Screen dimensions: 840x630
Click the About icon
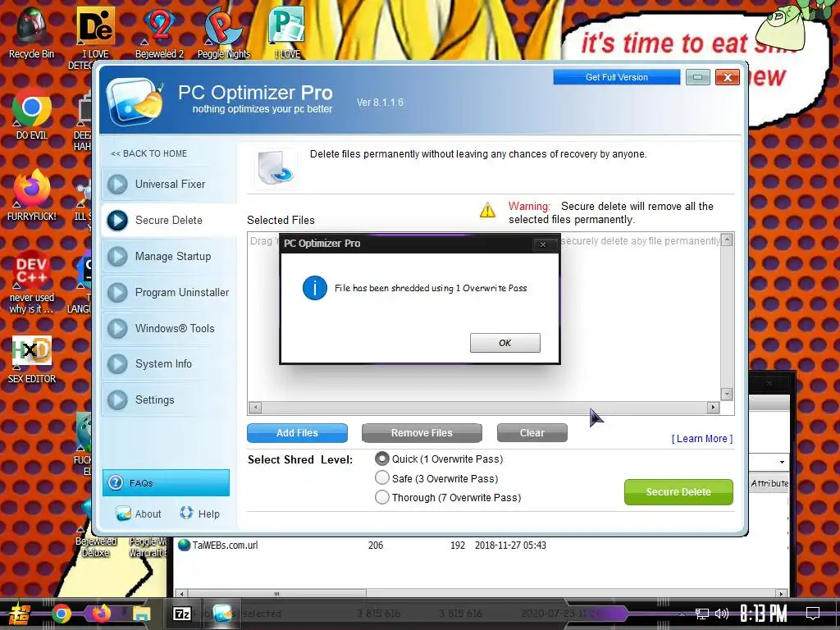tap(123, 514)
